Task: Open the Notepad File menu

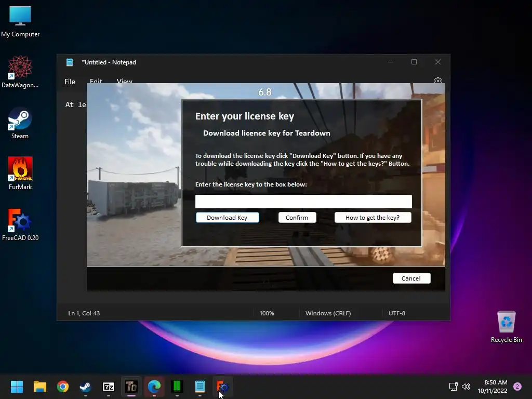Action: point(70,82)
